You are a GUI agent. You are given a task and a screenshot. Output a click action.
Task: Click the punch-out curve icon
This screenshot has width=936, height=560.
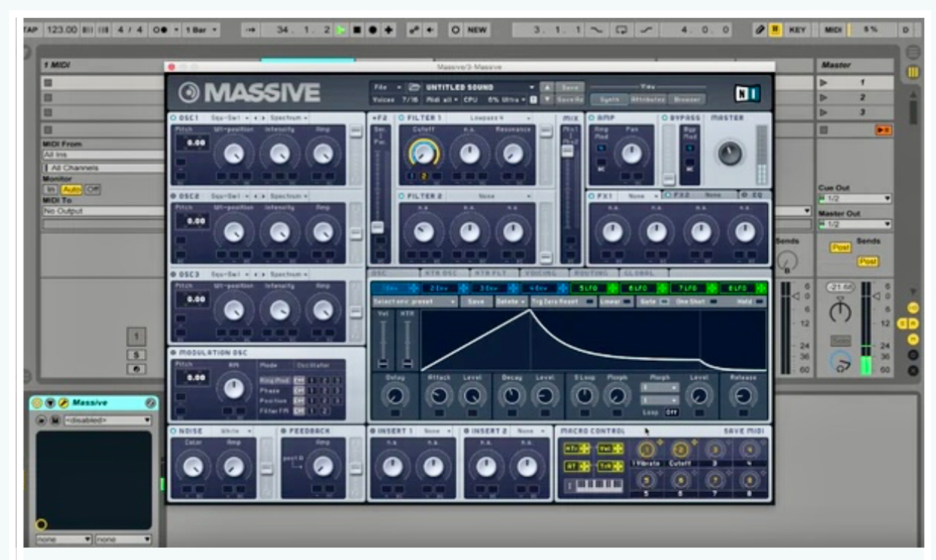(646, 29)
